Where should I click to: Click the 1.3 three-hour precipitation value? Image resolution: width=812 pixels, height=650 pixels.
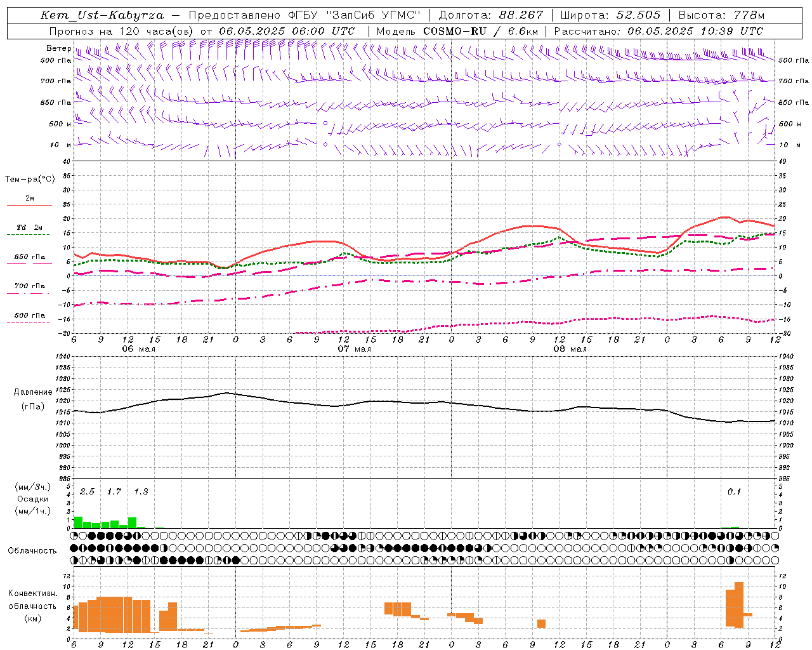tap(141, 492)
